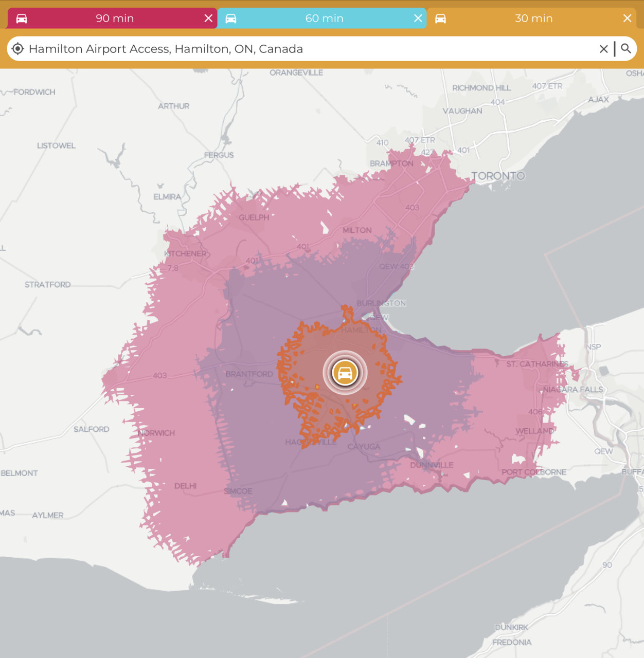
Task: Click the locate-me target icon
Action: point(17,49)
